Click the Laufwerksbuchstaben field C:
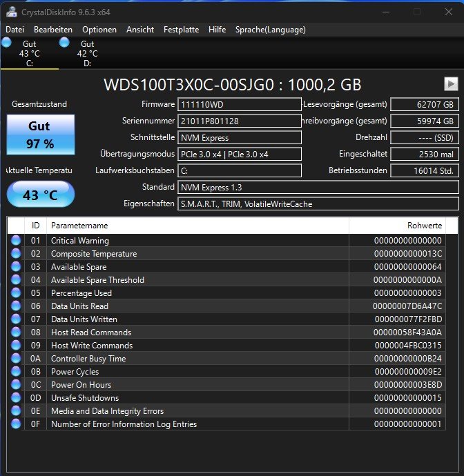Screen dimensions: 464x476 (240, 170)
